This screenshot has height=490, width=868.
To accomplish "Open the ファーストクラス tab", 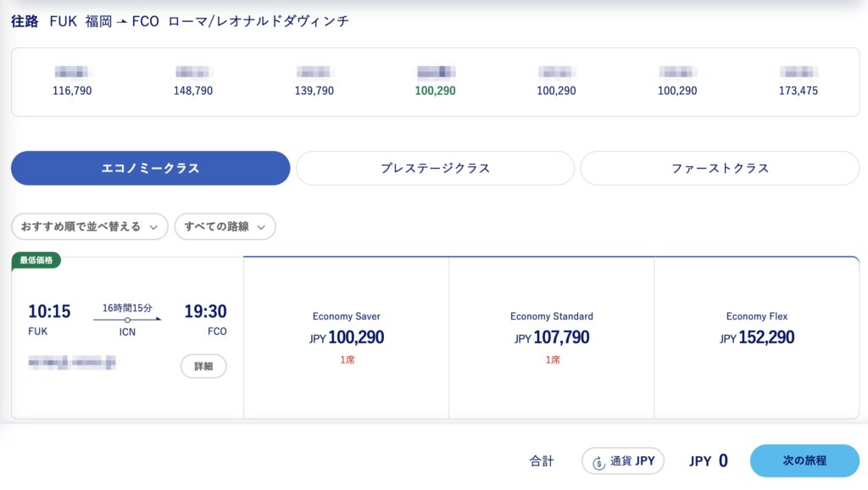I will 720,168.
